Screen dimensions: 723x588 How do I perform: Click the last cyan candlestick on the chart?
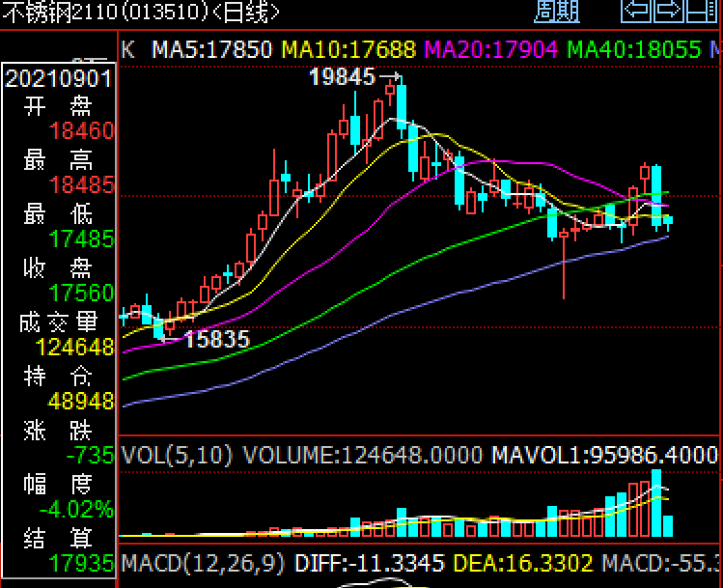pyautogui.click(x=668, y=221)
